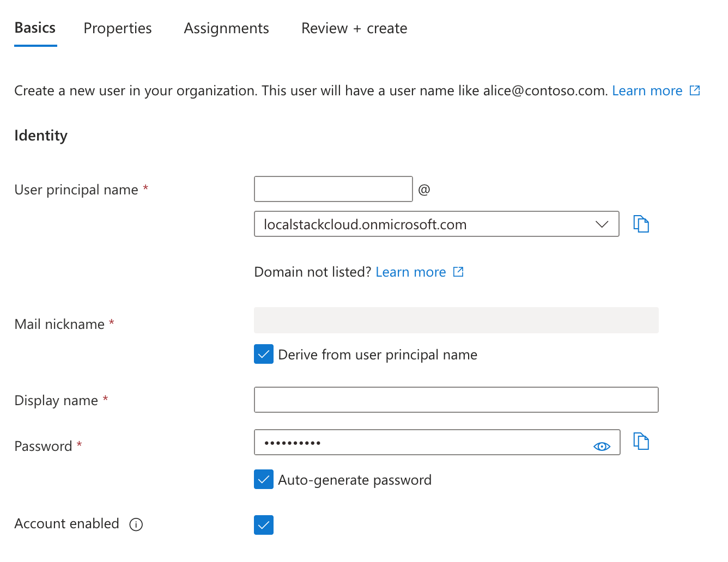Open the localstackcloud.onmicrosoft.com domain dropdown

point(436,224)
